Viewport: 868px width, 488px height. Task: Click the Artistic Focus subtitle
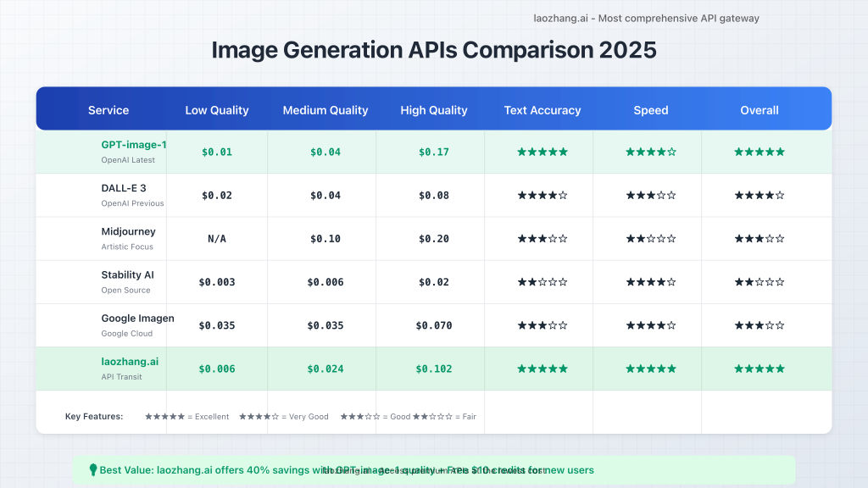click(x=127, y=247)
